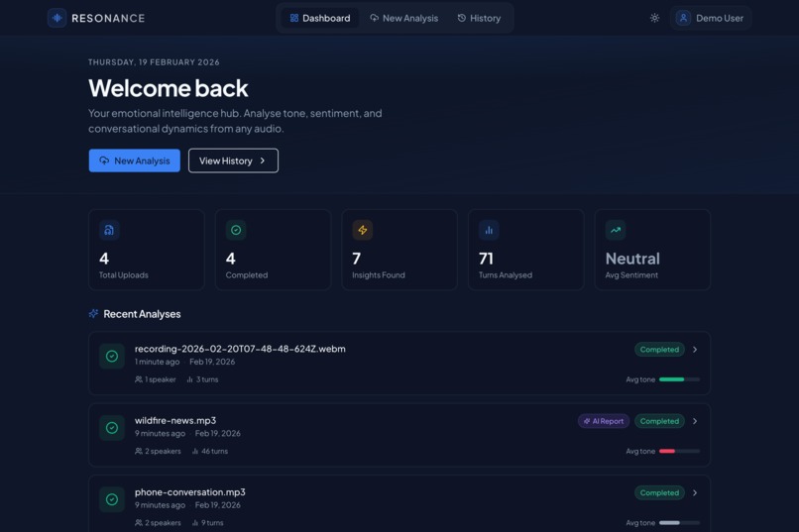Viewport: 799px width, 532px height.
Task: Open the phone-conversation.mp3 file name
Action: point(190,492)
